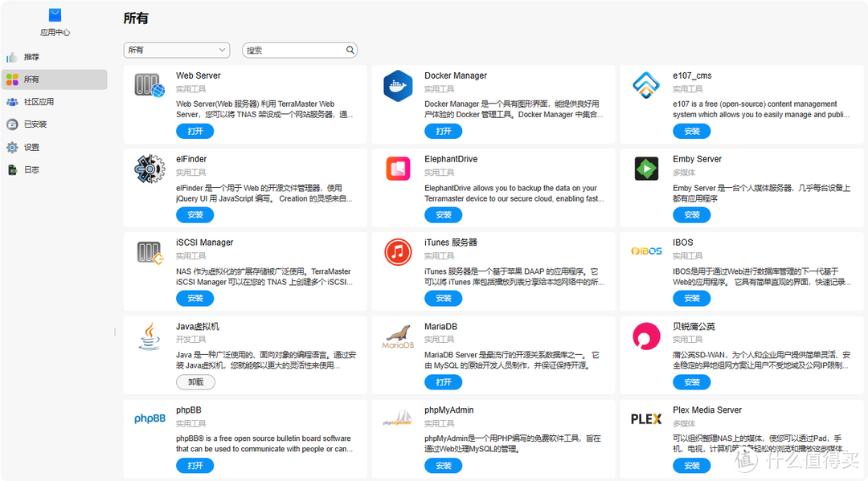Click the iSCSI Manager app icon

pos(149,253)
